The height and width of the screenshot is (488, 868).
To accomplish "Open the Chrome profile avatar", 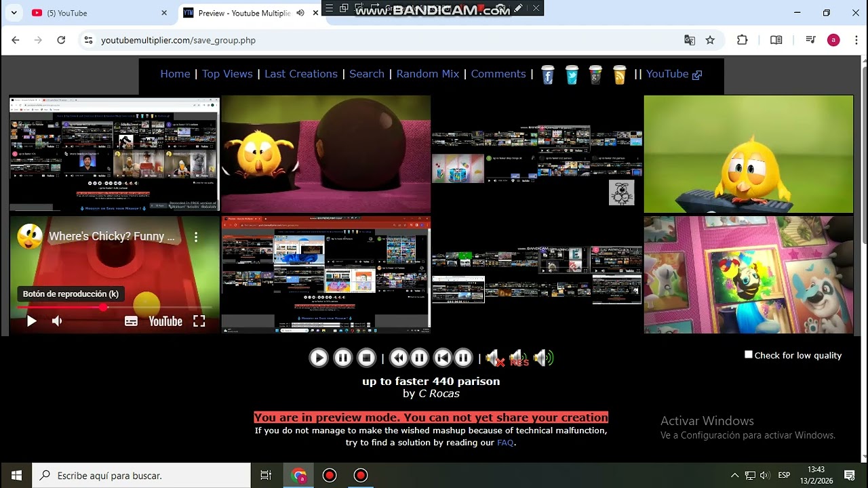I will tap(833, 40).
